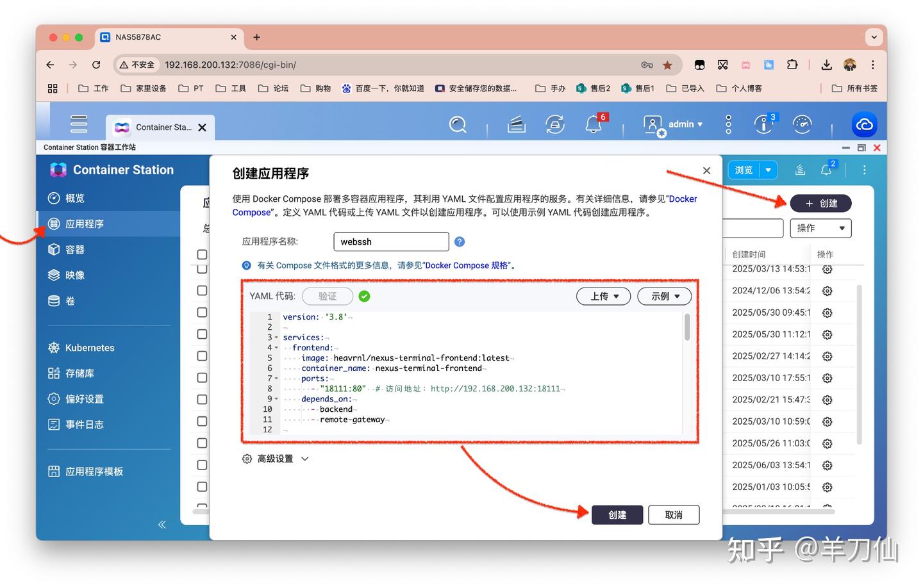Open the 应用程序模板 application templates entry
The height and width of the screenshot is (588, 923).
[94, 471]
